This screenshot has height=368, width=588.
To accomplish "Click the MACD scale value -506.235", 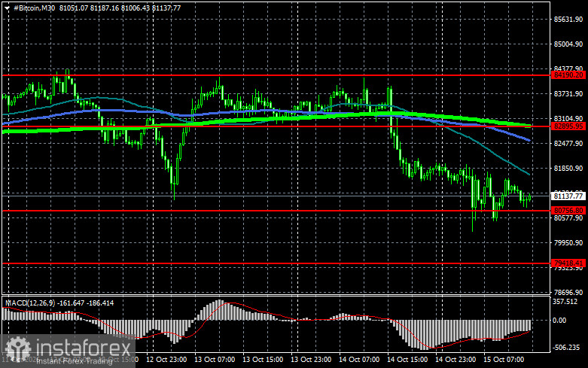I will click(566, 348).
